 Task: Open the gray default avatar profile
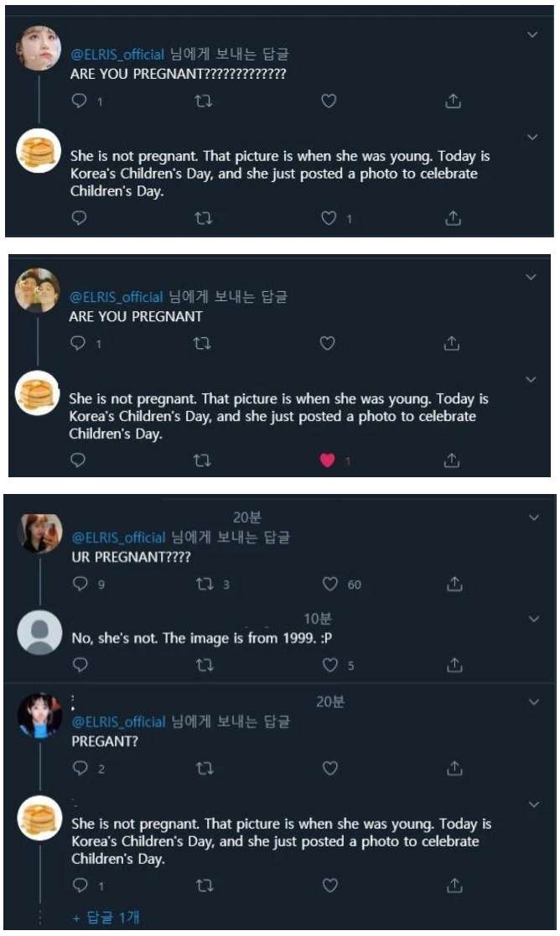point(39,632)
